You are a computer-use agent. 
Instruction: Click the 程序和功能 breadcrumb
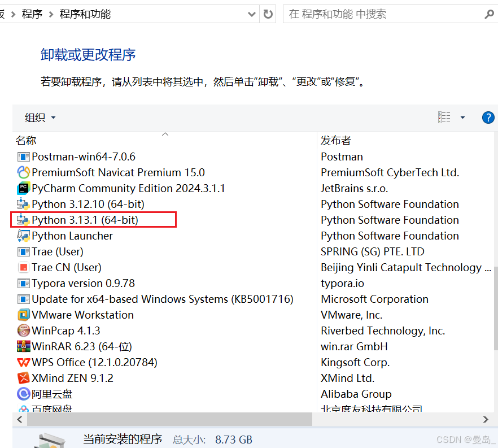coord(85,14)
